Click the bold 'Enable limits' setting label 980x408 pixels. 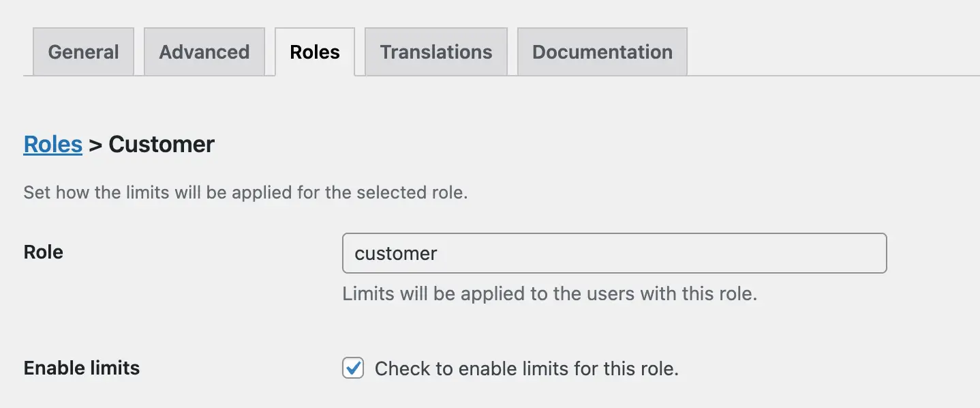(x=81, y=368)
